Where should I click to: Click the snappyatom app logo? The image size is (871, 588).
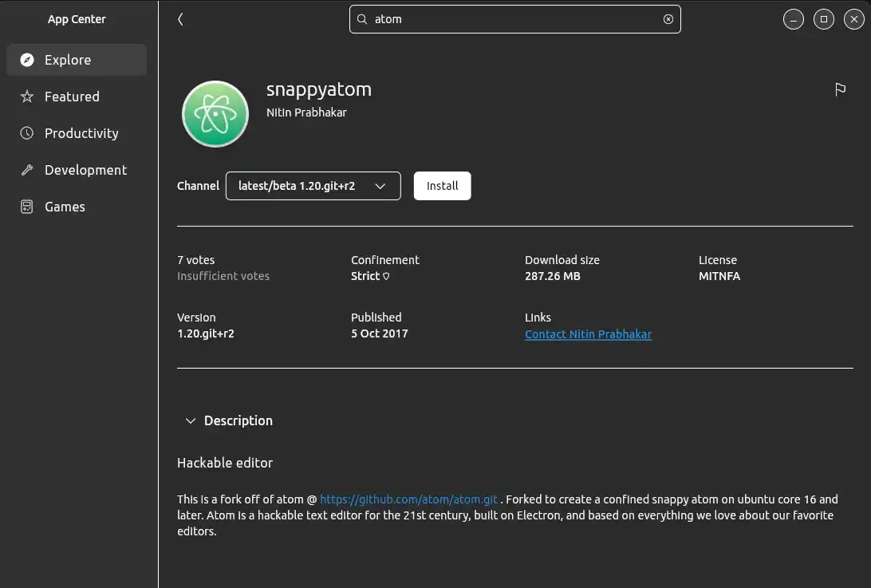215,114
